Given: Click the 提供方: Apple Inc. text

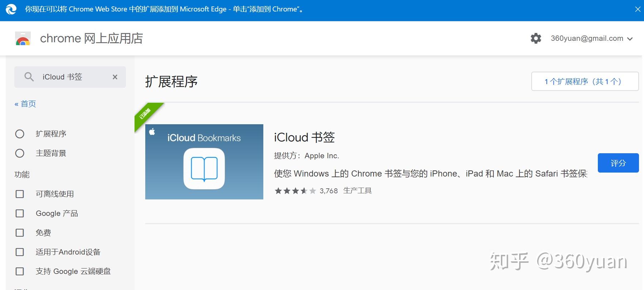Looking at the screenshot, I should (307, 156).
